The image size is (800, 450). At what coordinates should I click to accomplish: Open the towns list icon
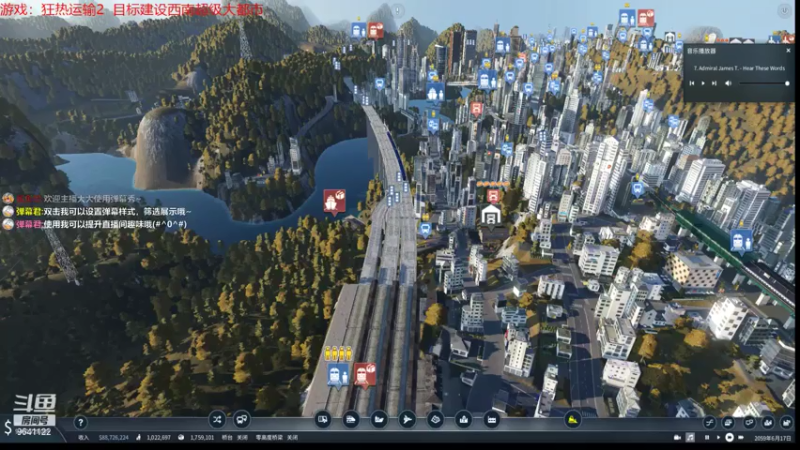(768, 422)
